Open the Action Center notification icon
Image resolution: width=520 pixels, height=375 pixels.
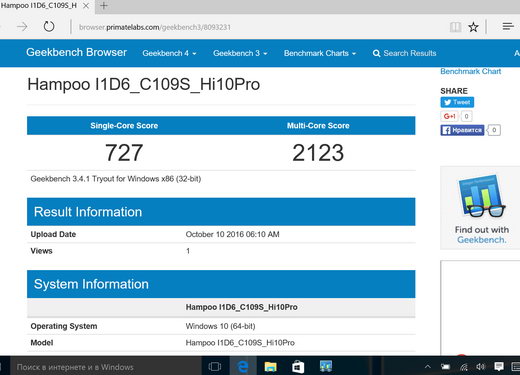pyautogui.click(x=499, y=367)
